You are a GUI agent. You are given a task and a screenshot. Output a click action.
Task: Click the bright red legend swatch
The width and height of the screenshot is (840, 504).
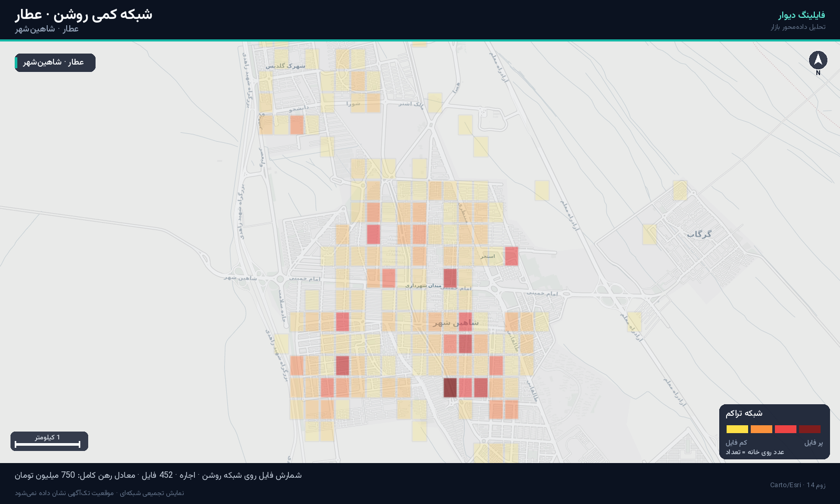tap(785, 429)
